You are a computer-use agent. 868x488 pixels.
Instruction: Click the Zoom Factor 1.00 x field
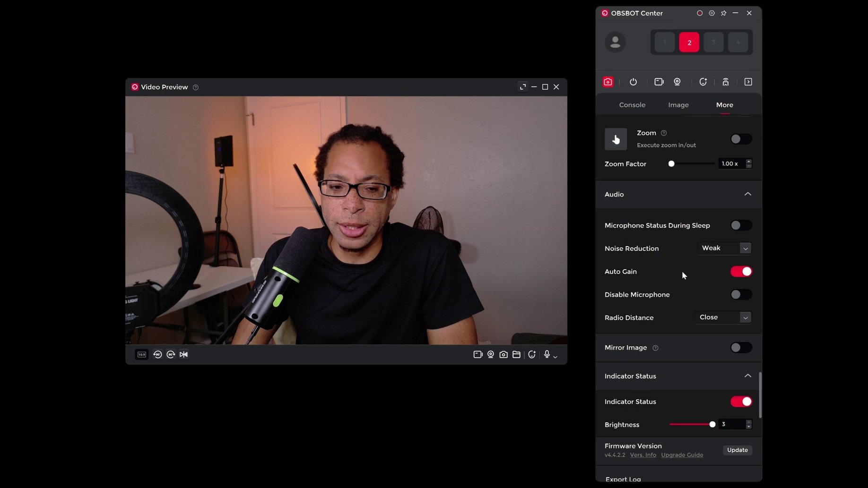[731, 164]
